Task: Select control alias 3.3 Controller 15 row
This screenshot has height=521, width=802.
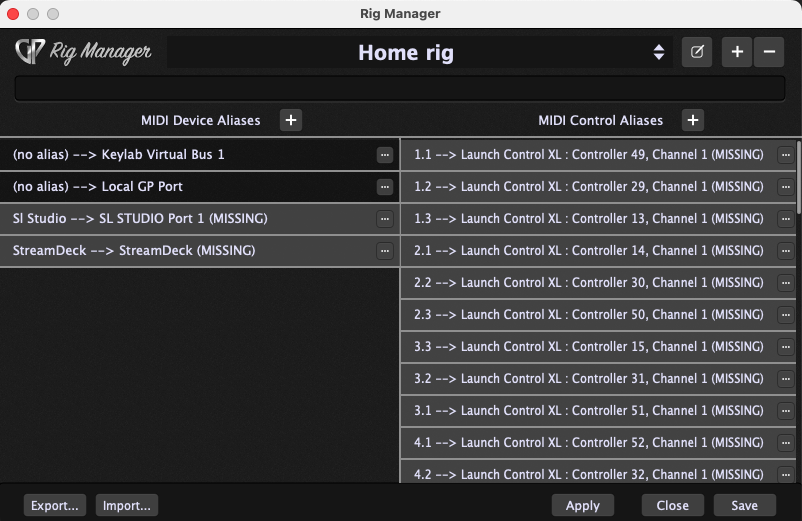Action: click(x=598, y=347)
